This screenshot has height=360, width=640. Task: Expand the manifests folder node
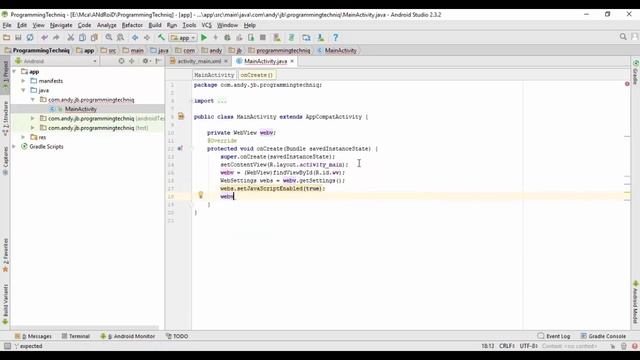tap(24, 81)
